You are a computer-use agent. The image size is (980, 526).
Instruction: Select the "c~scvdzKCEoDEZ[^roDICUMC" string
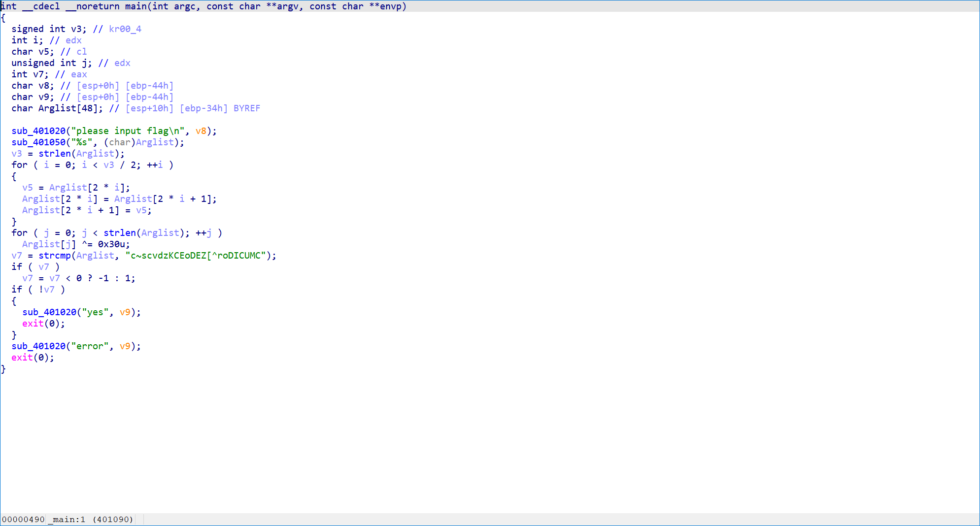pyautogui.click(x=196, y=256)
